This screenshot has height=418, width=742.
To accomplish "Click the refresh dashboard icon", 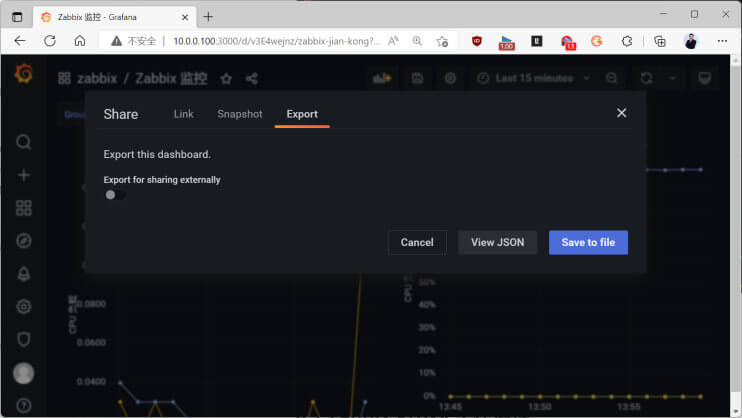I will click(x=646, y=78).
